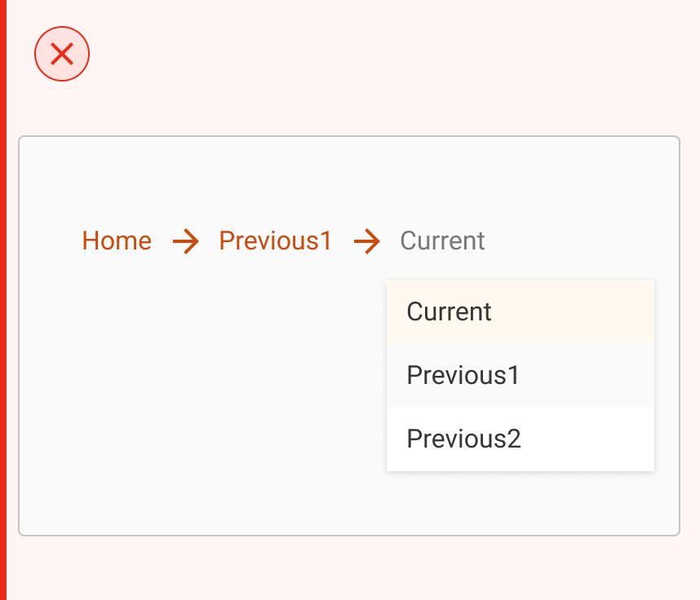The width and height of the screenshot is (700, 600).
Task: Click the gray Current breadcrumb item
Action: point(442,241)
